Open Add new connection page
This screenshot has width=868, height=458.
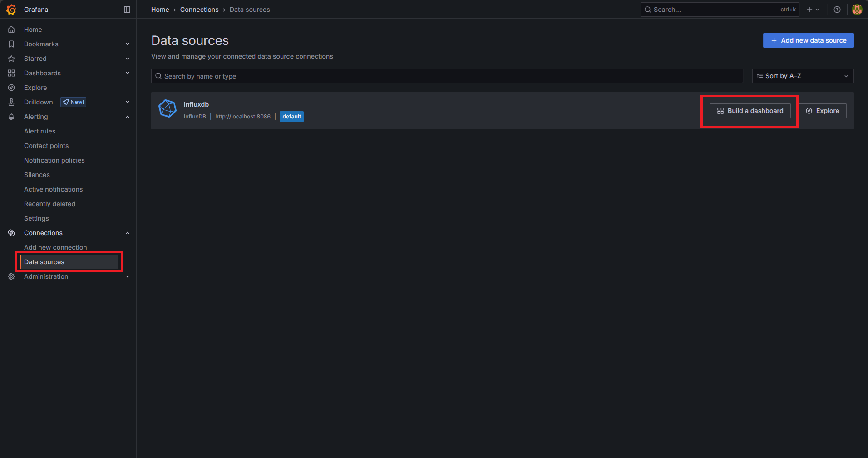tap(55, 247)
